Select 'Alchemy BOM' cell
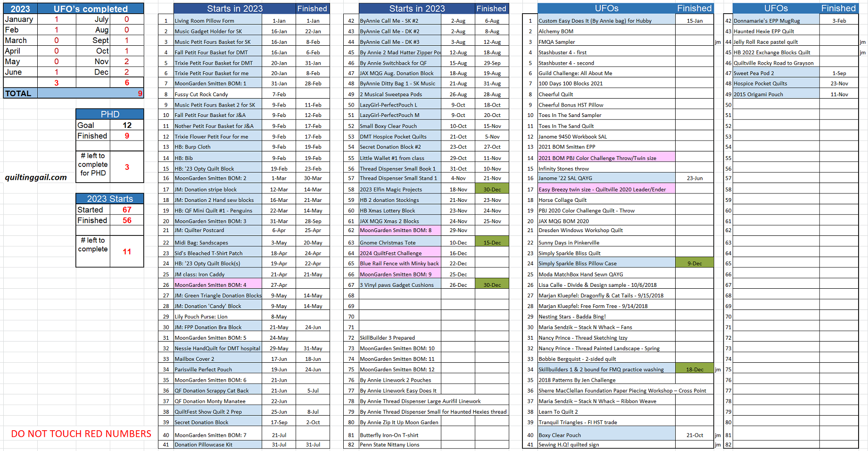This screenshot has width=868, height=451. point(606,31)
